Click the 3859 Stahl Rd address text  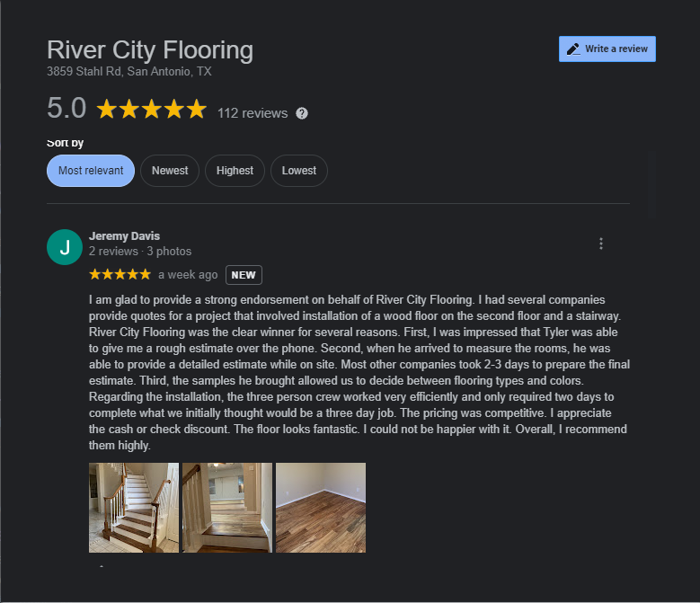click(129, 71)
